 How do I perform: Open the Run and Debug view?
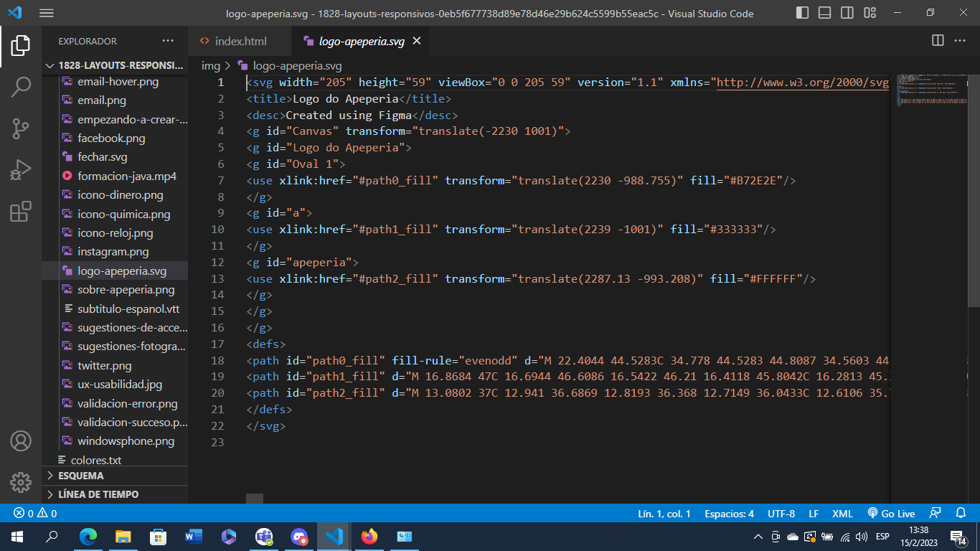[20, 170]
